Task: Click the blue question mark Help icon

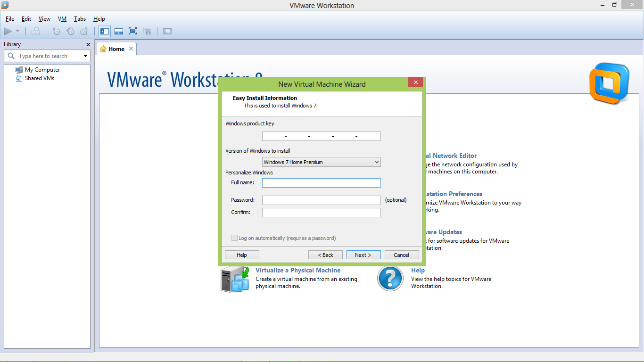Action: pyautogui.click(x=390, y=279)
